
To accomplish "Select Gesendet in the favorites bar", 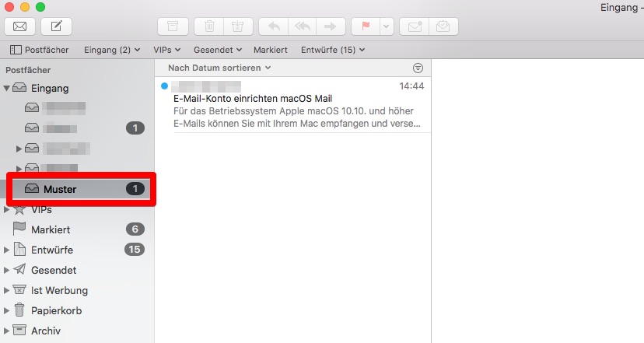I will tap(219, 50).
